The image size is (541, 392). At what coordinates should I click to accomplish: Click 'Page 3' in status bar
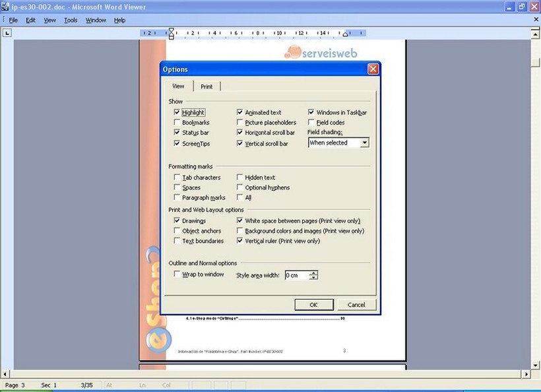click(15, 385)
